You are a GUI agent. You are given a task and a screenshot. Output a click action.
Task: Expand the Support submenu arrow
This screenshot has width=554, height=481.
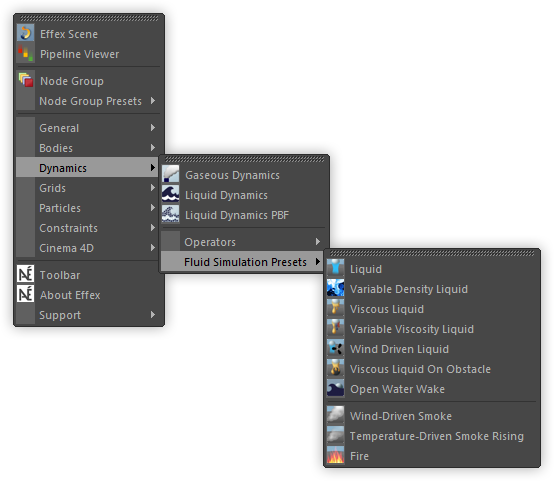click(x=153, y=315)
